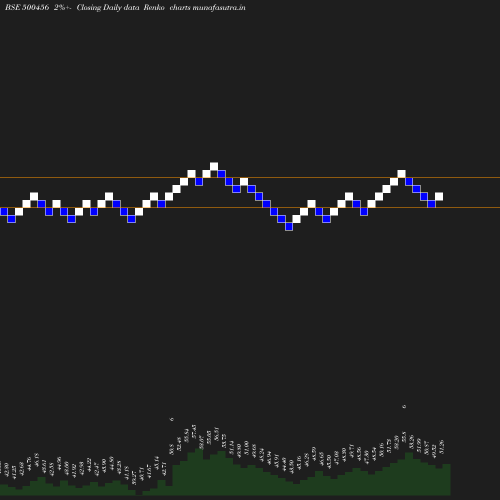Click the "6" marker above the left volume jump

click(172, 419)
